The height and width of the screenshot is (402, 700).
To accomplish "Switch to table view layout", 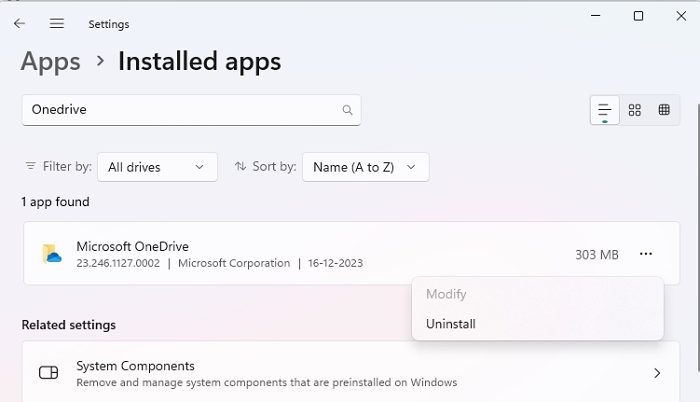I will [x=664, y=110].
